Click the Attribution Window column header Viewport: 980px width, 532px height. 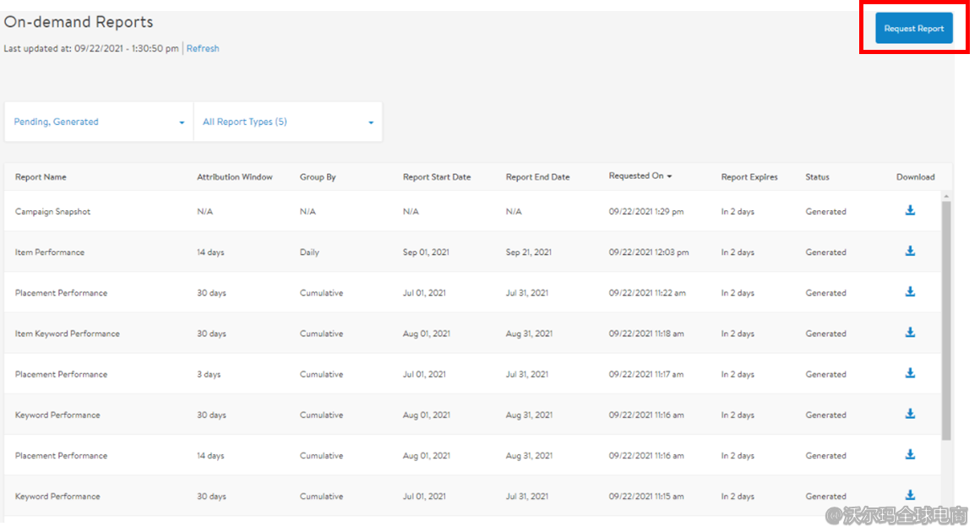235,177
